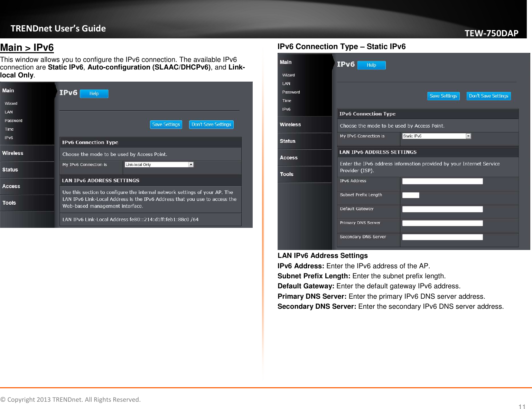Click 'LAN IPv6 Address Settings' bold heading below screenshot
Image resolution: width=532 pixels, height=409 pixels.
pyautogui.click(x=323, y=255)
